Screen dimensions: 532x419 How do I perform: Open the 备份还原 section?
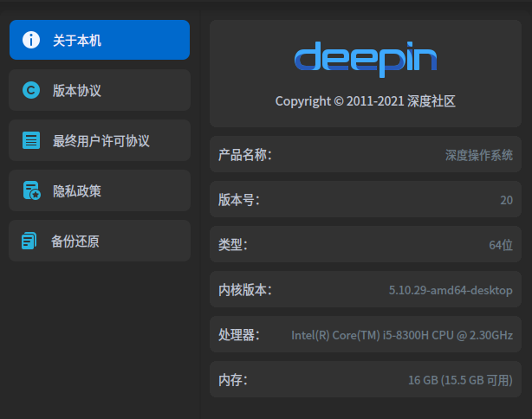pyautogui.click(x=100, y=241)
